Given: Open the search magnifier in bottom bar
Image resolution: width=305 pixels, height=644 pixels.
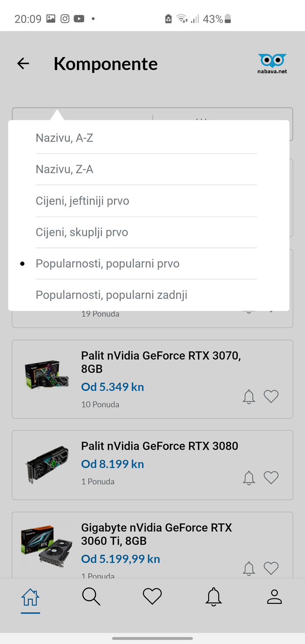Looking at the screenshot, I should [91, 597].
